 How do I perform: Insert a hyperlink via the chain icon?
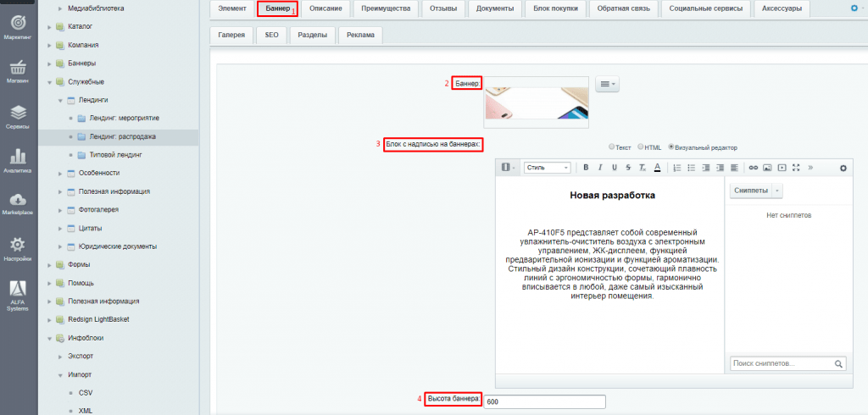(x=754, y=168)
